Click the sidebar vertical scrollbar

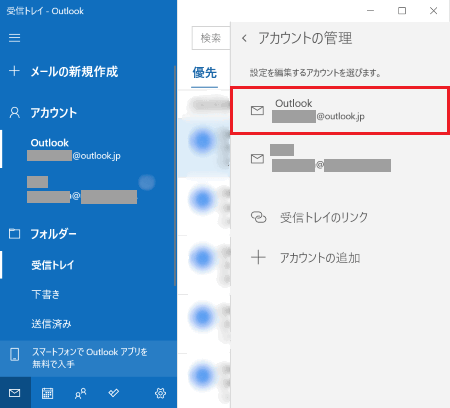(x=175, y=175)
